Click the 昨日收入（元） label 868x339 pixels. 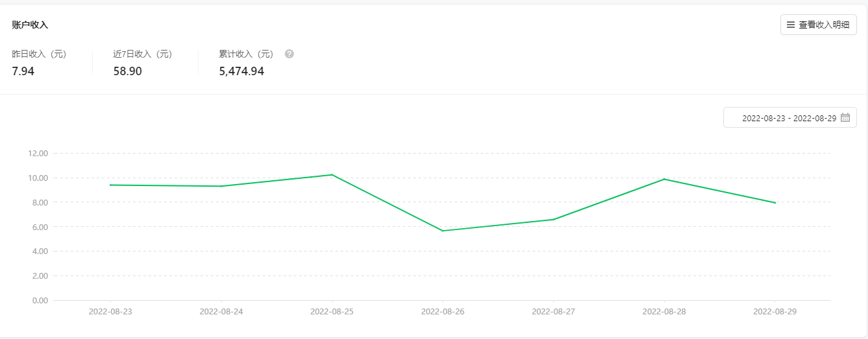(x=39, y=54)
